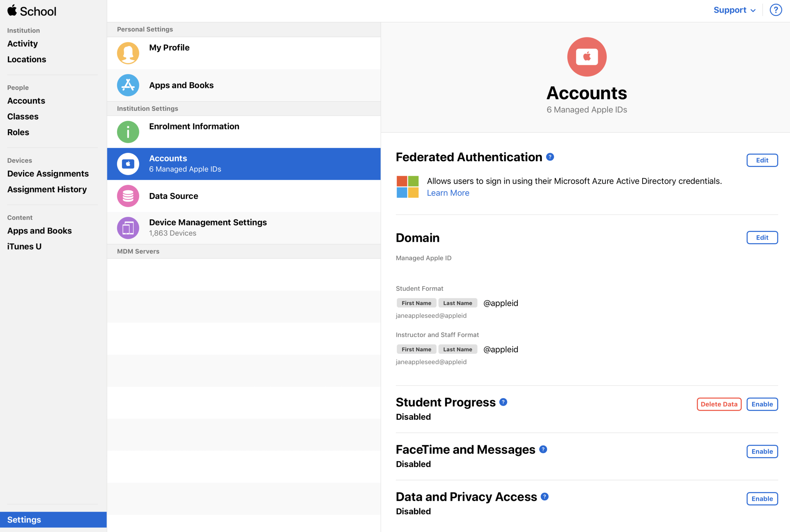Screen dimensions: 790x532
Task: Click the Apps and Books icon
Action: [x=128, y=85]
